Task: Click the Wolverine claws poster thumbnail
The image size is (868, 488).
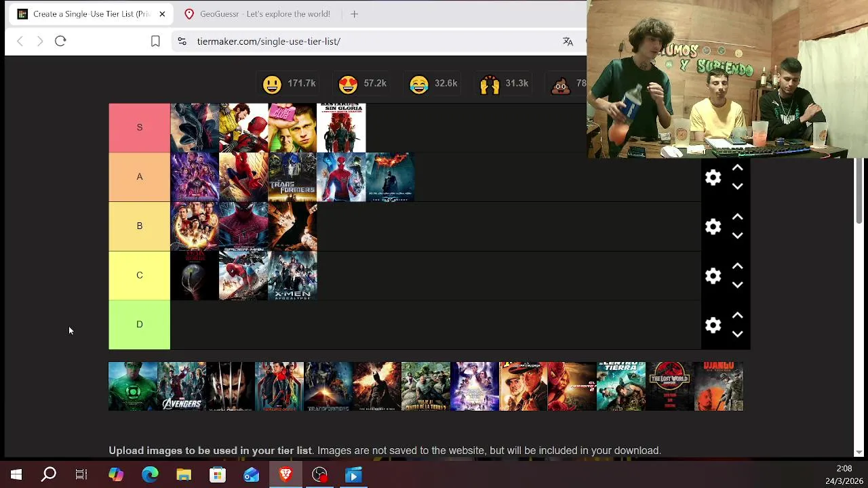Action: pos(231,386)
